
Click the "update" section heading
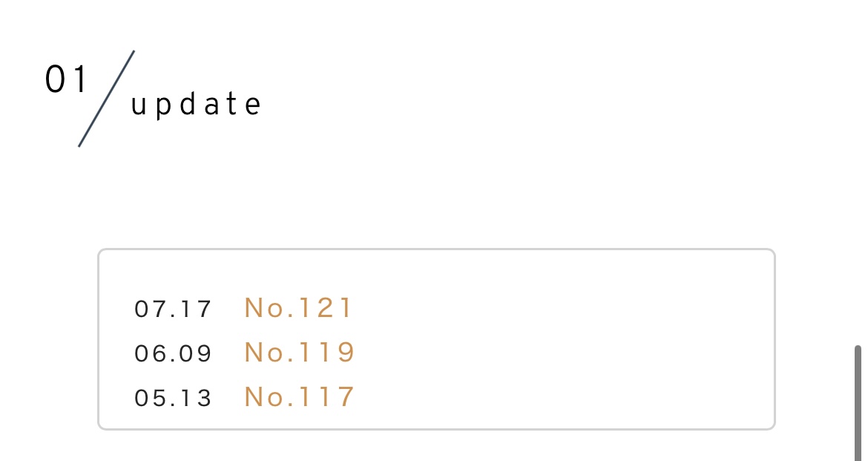point(196,105)
